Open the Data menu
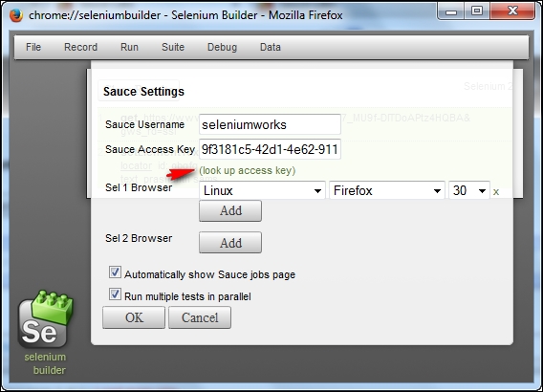 pyautogui.click(x=271, y=47)
